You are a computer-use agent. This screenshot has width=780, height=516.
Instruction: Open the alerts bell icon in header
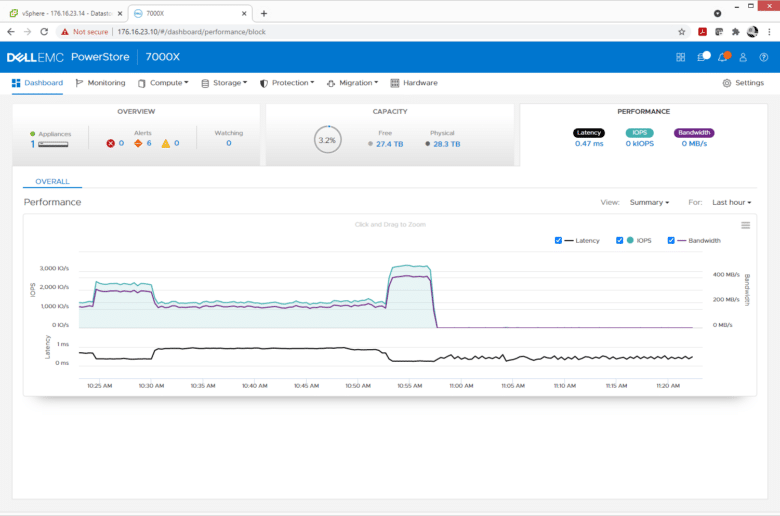(x=724, y=57)
